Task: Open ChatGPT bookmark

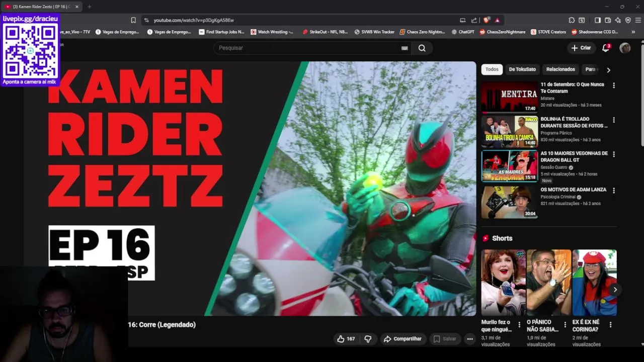Action: (x=463, y=32)
